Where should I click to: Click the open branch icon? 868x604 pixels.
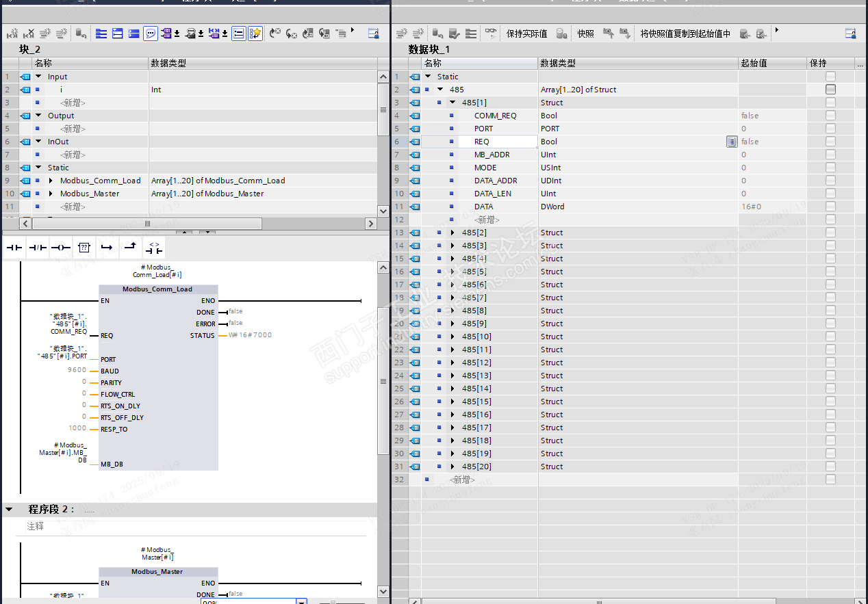(107, 246)
